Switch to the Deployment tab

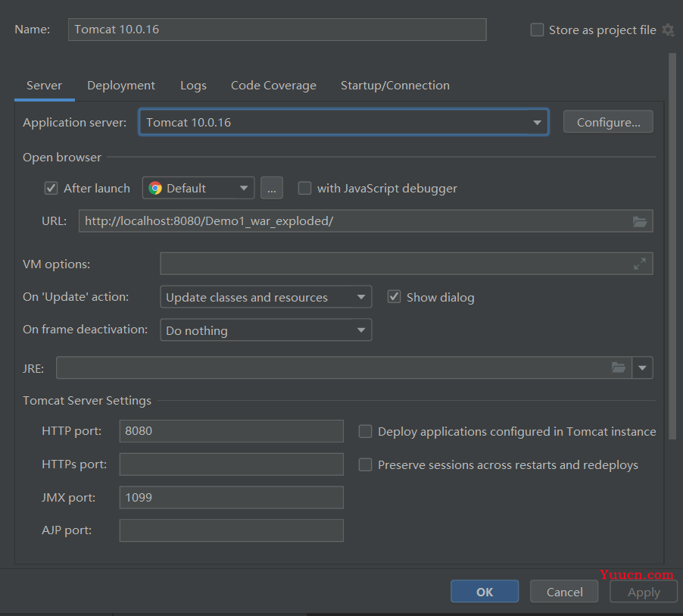121,86
